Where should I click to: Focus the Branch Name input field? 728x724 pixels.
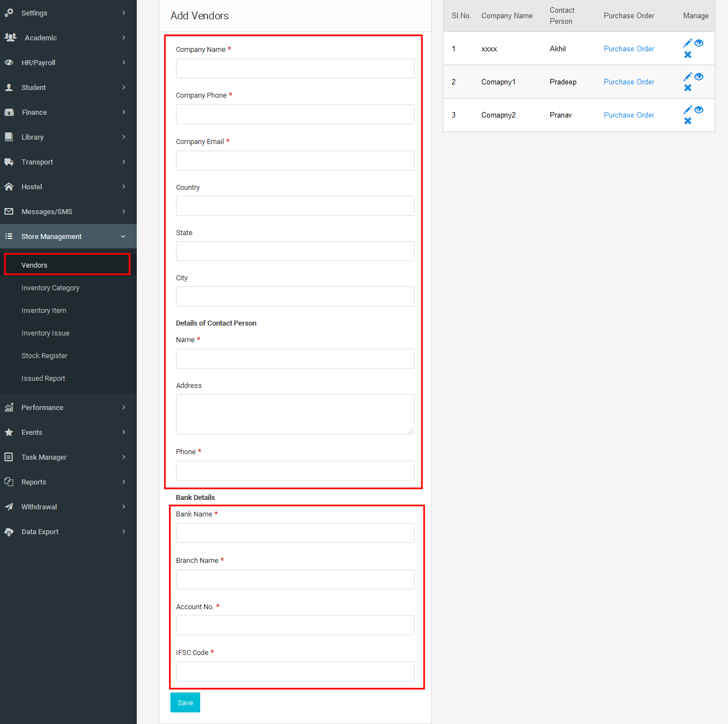[x=295, y=579]
